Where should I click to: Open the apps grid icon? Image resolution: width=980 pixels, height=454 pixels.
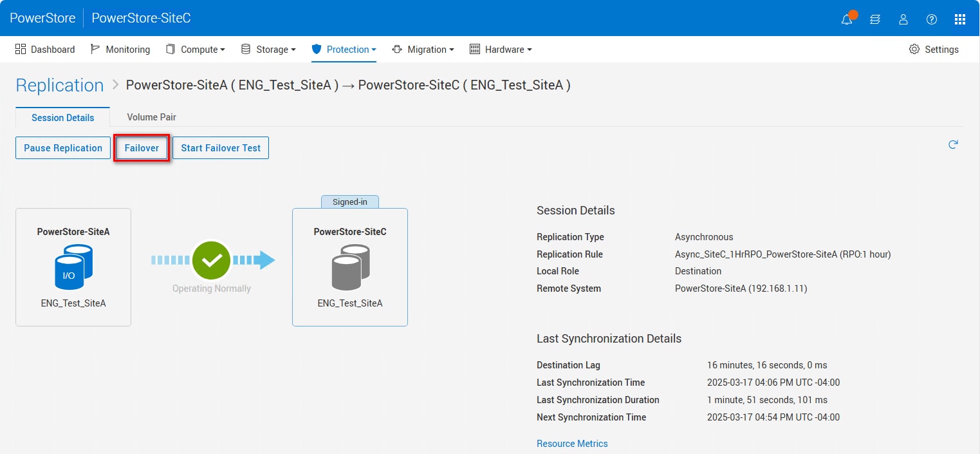[x=960, y=19]
